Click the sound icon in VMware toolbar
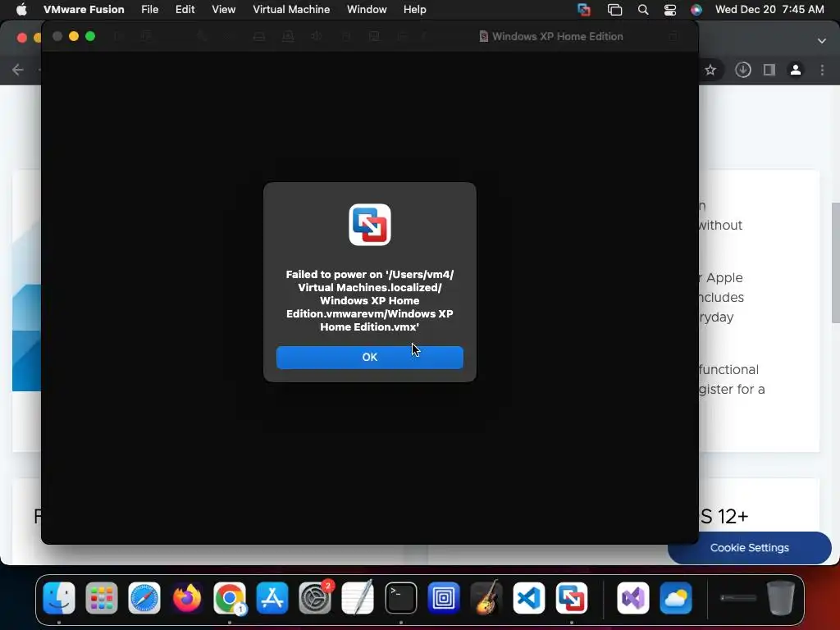This screenshot has width=840, height=630. click(317, 36)
